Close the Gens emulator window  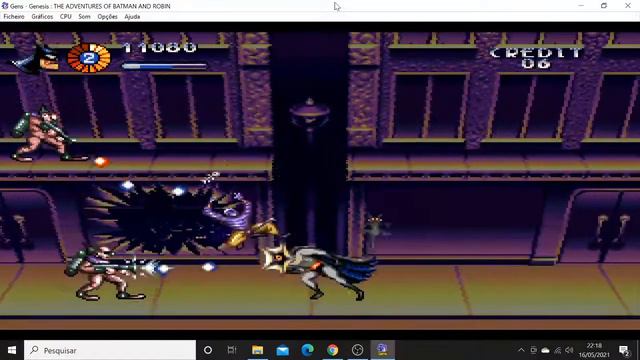click(x=628, y=6)
